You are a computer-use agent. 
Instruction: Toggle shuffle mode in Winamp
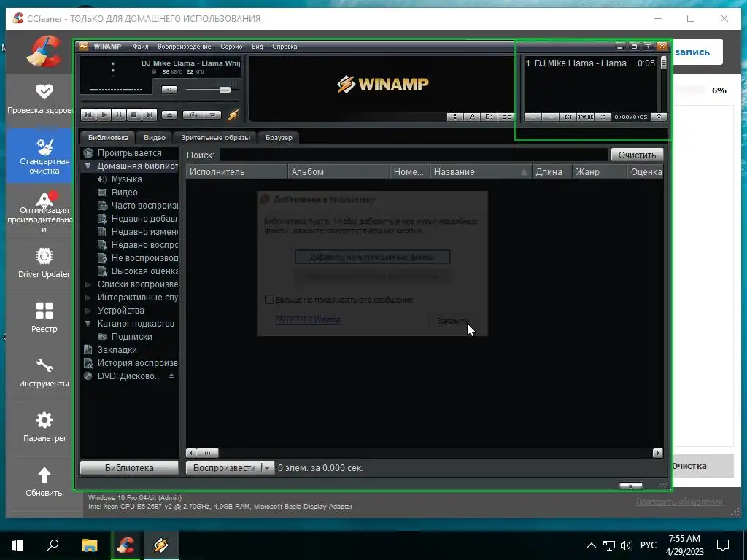tap(193, 114)
